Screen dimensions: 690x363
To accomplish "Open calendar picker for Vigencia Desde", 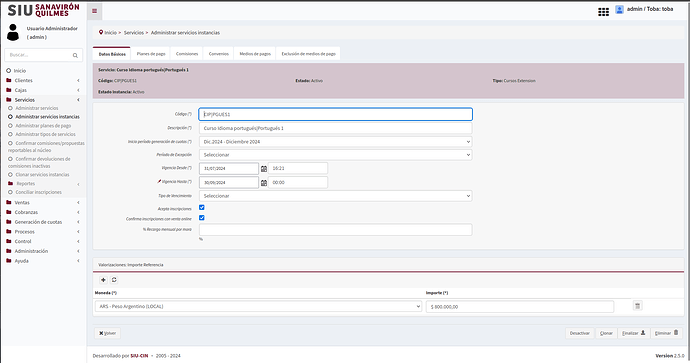I will point(264,169).
